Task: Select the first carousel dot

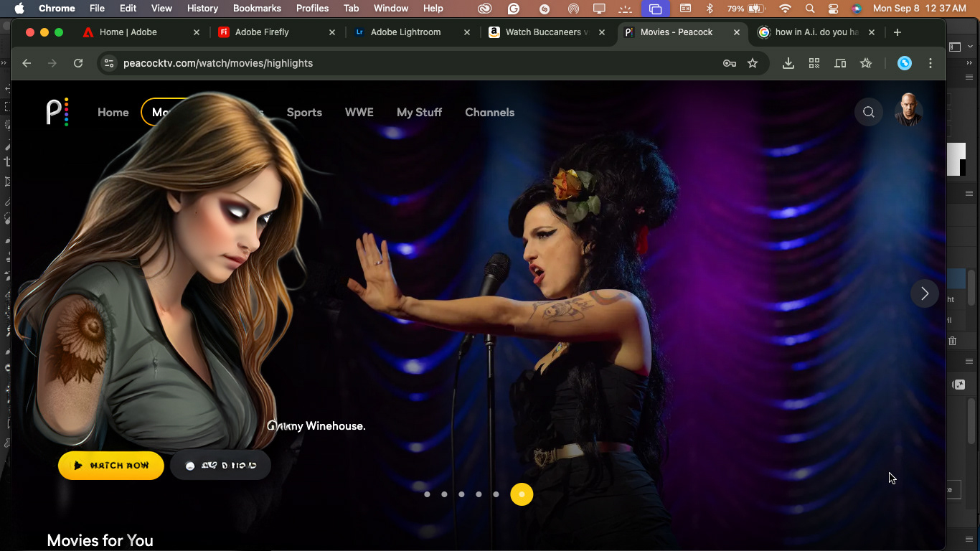Action: click(x=427, y=494)
